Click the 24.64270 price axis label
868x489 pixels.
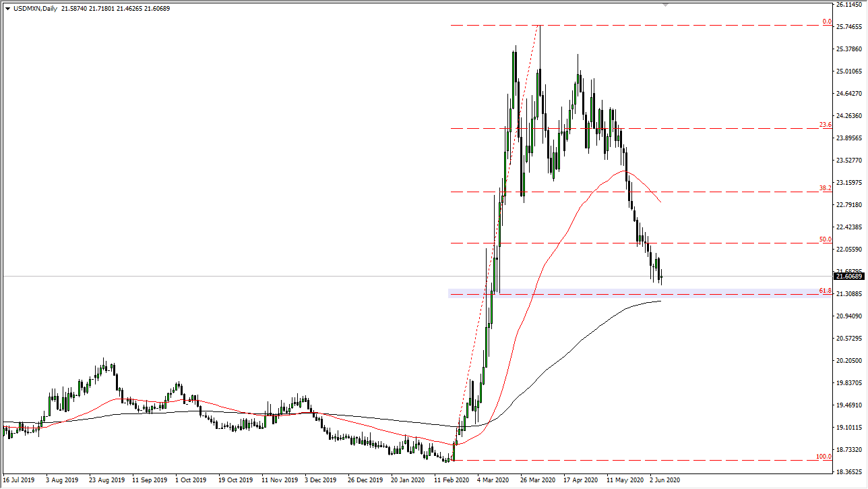848,94
